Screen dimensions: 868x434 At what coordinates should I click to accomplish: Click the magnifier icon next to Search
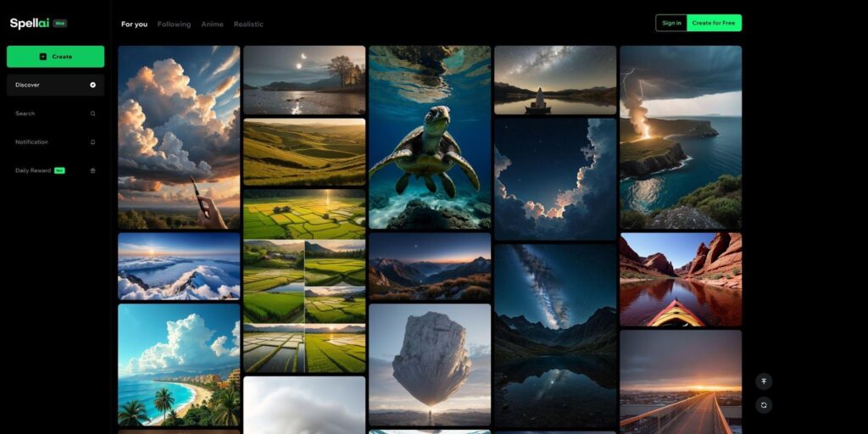click(x=92, y=114)
